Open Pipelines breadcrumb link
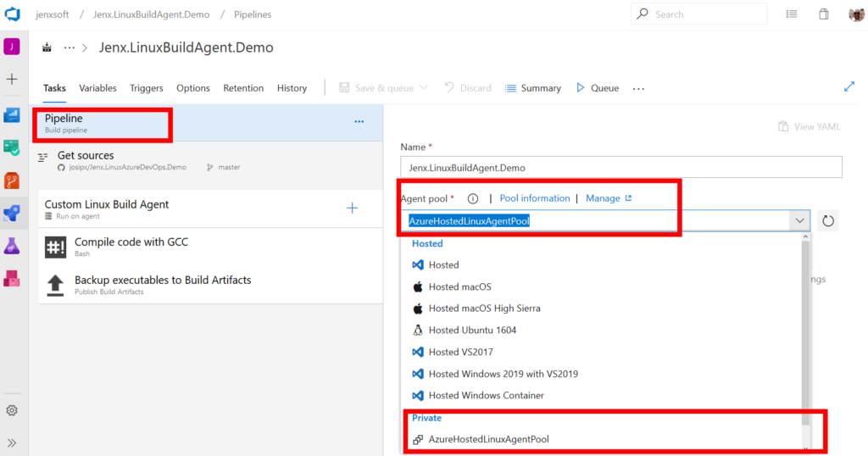Image resolution: width=868 pixels, height=456 pixels. [x=253, y=14]
